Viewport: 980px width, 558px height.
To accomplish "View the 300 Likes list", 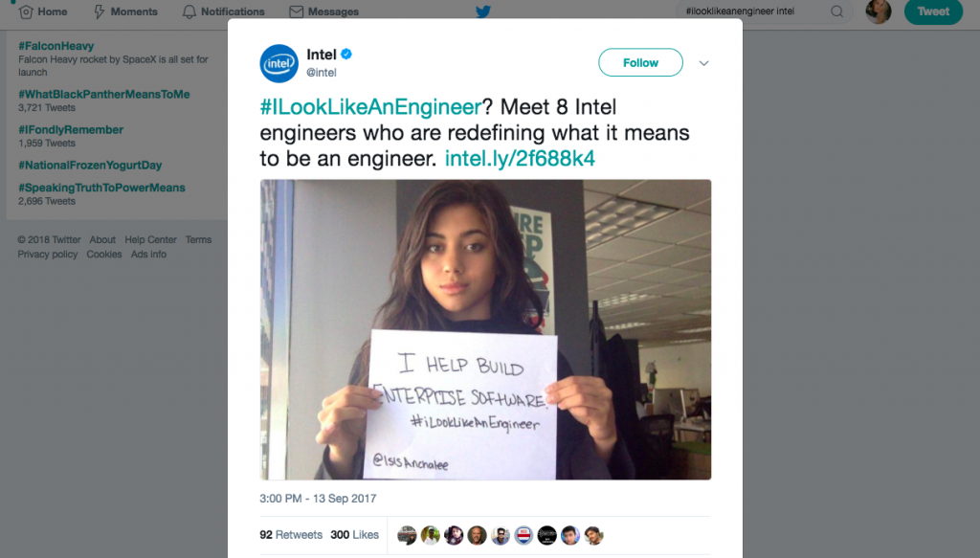I will pos(354,535).
